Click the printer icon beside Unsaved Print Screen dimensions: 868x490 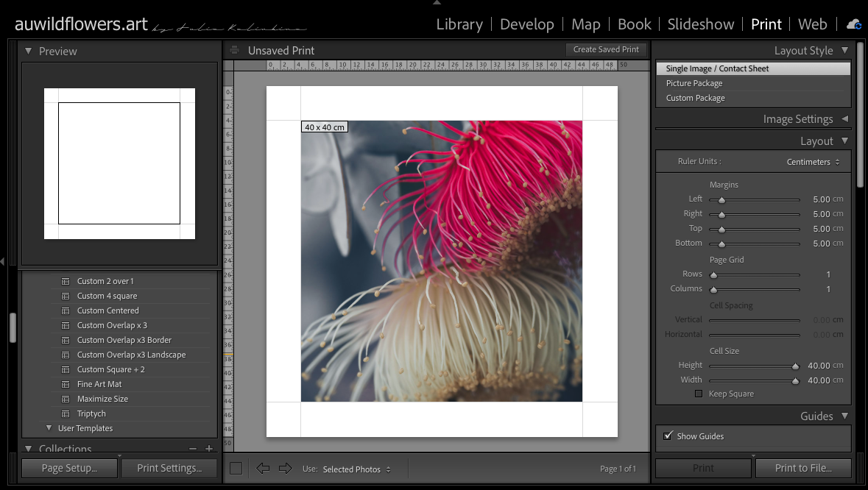point(235,50)
